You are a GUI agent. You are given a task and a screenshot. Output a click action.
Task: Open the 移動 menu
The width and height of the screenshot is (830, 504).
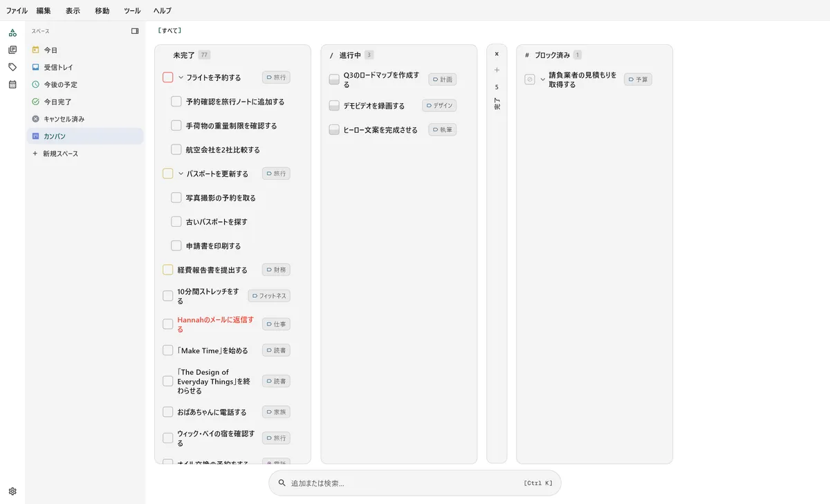point(102,10)
